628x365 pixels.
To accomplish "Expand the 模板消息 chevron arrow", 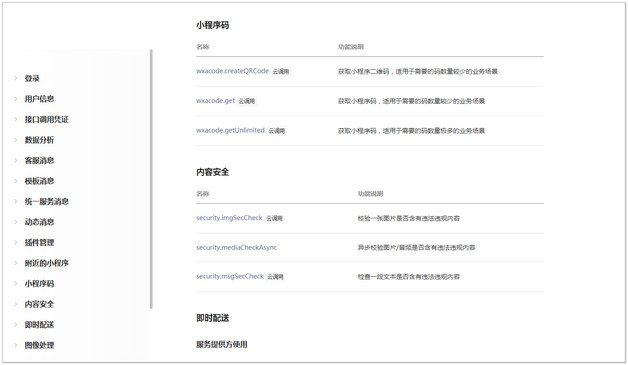I will [16, 181].
